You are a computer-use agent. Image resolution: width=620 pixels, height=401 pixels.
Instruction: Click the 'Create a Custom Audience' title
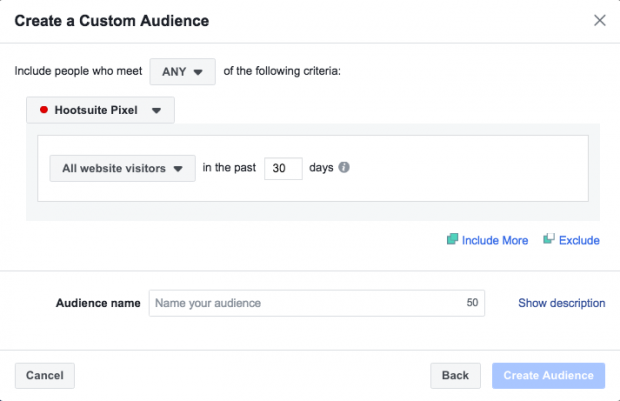(112, 21)
